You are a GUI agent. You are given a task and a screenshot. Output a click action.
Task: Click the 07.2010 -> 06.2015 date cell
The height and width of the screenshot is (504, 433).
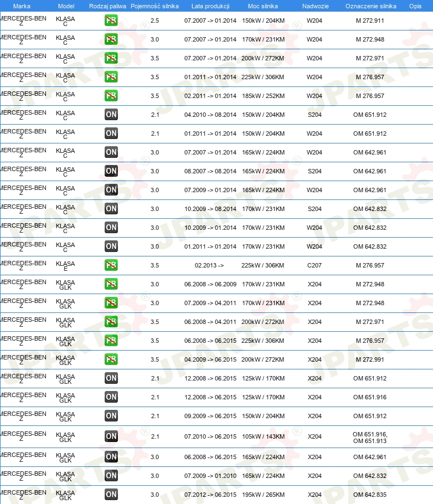tap(210, 436)
